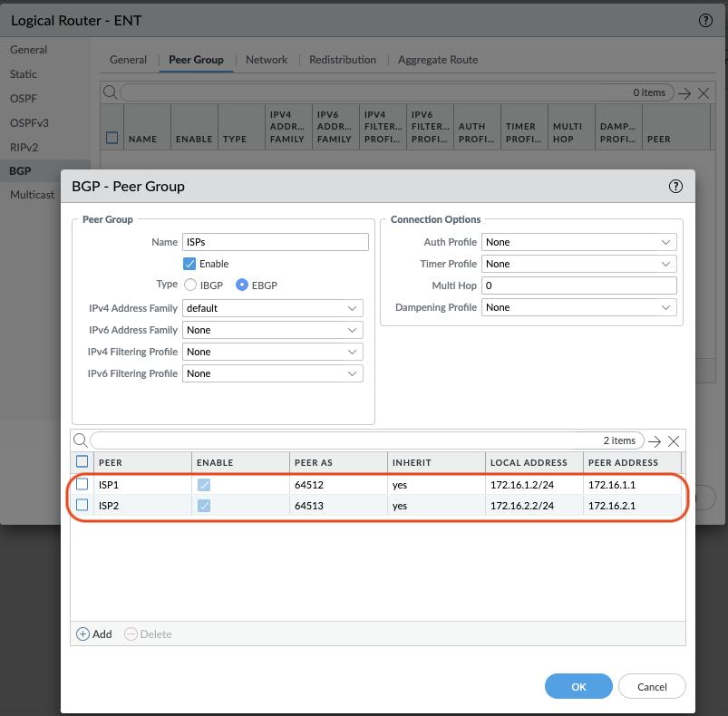Select the IBGP type radio button
The height and width of the screenshot is (716, 728).
point(190,285)
